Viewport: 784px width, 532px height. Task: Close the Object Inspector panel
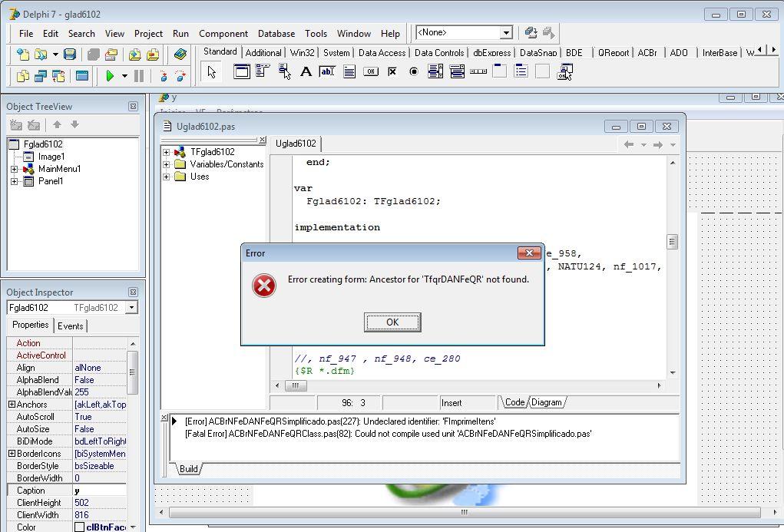tap(133, 292)
